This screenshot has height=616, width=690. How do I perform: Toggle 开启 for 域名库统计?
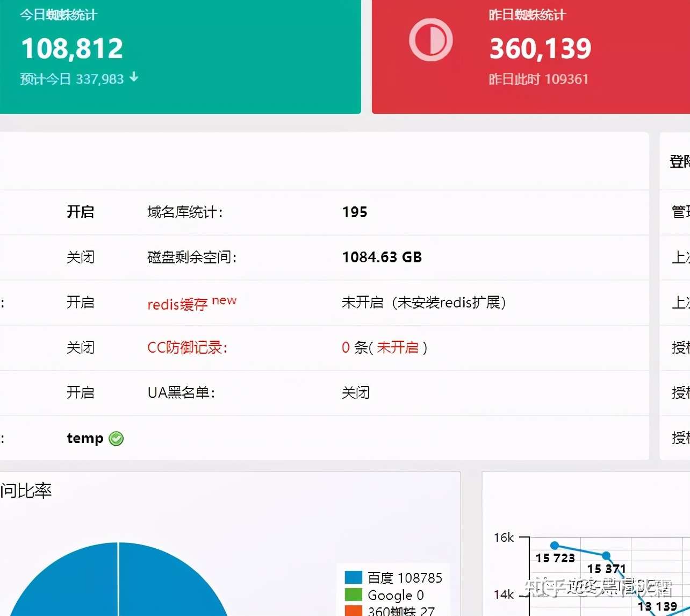pos(80,212)
